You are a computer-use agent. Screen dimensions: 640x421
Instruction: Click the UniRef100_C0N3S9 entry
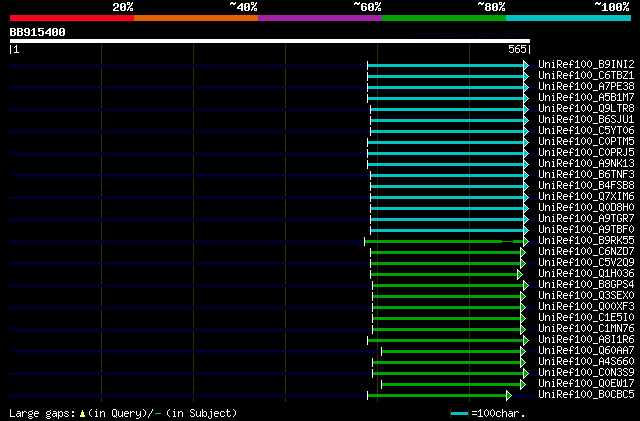pyautogui.click(x=586, y=373)
